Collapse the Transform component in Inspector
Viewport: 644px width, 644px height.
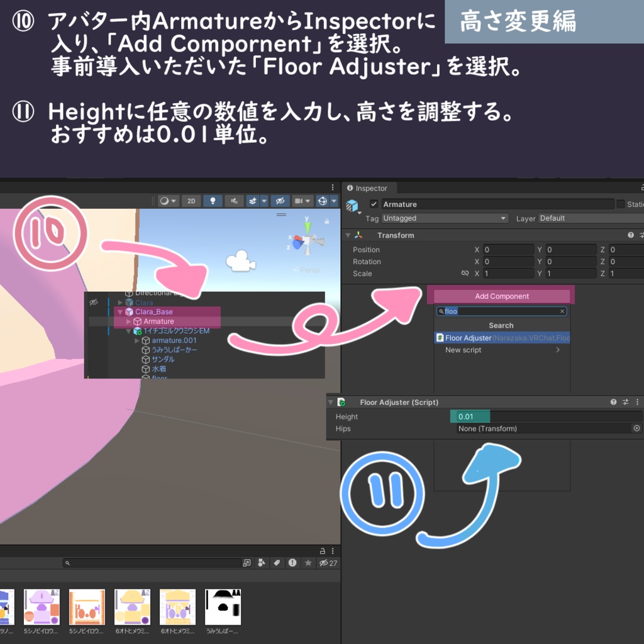coord(347,235)
